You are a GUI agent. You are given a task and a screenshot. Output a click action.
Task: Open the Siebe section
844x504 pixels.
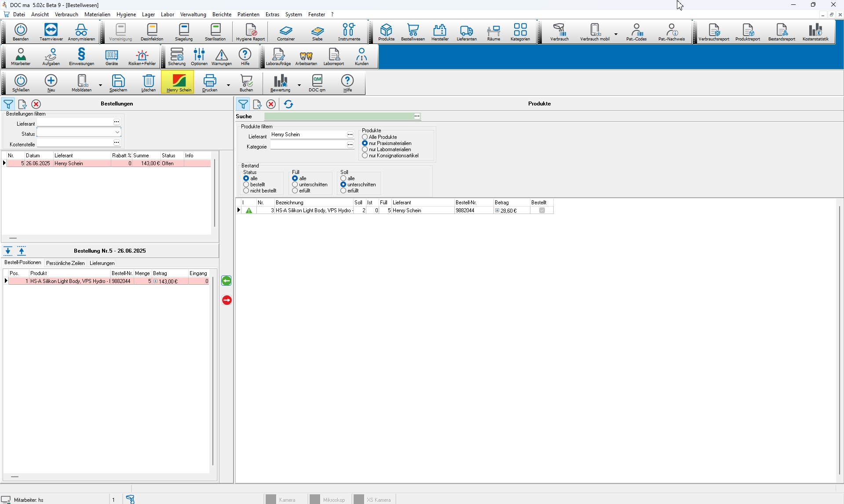pos(317,32)
